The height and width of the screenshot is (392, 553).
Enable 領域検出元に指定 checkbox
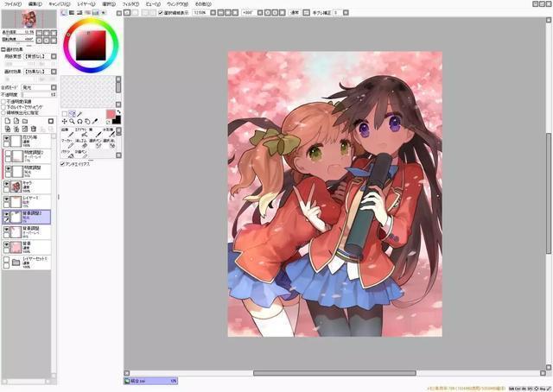point(3,112)
